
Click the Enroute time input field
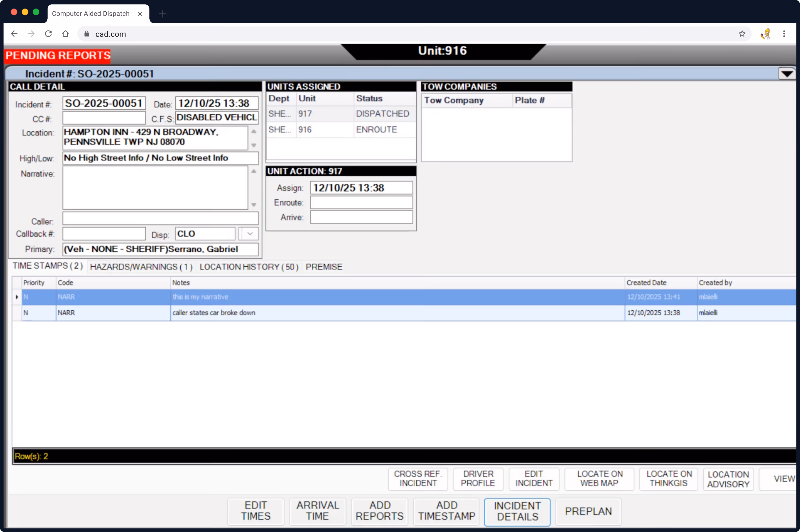point(361,202)
